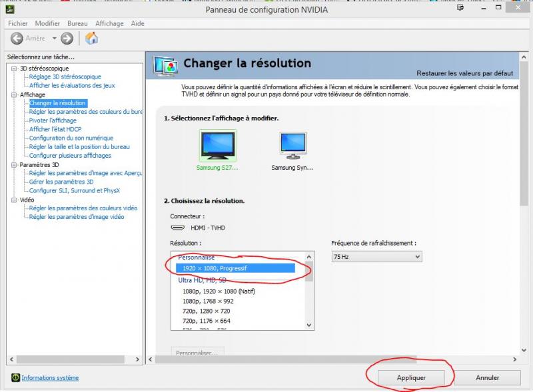
Task: Select 1080p, 1920 × 1080 (Natif) resolution
Action: coord(219,291)
